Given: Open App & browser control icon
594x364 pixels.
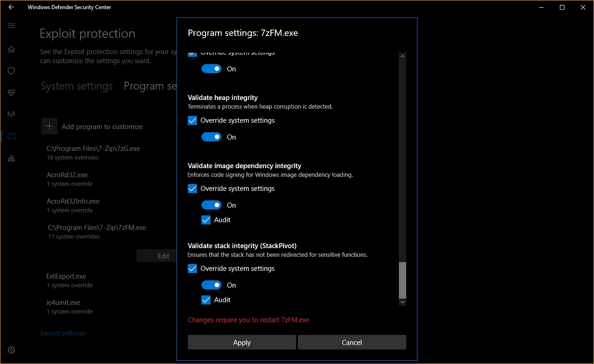Looking at the screenshot, I should coord(11,136).
